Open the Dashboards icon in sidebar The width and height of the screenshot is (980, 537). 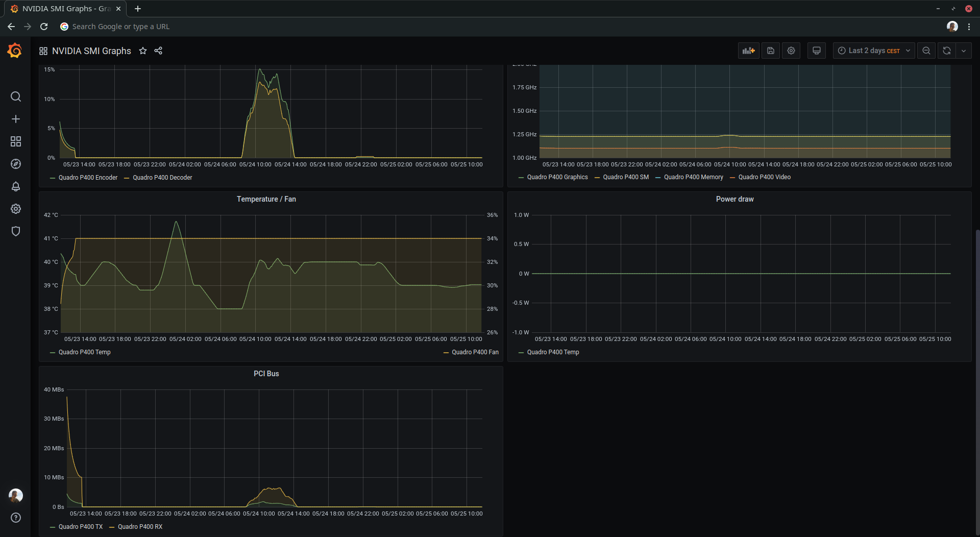click(x=16, y=141)
